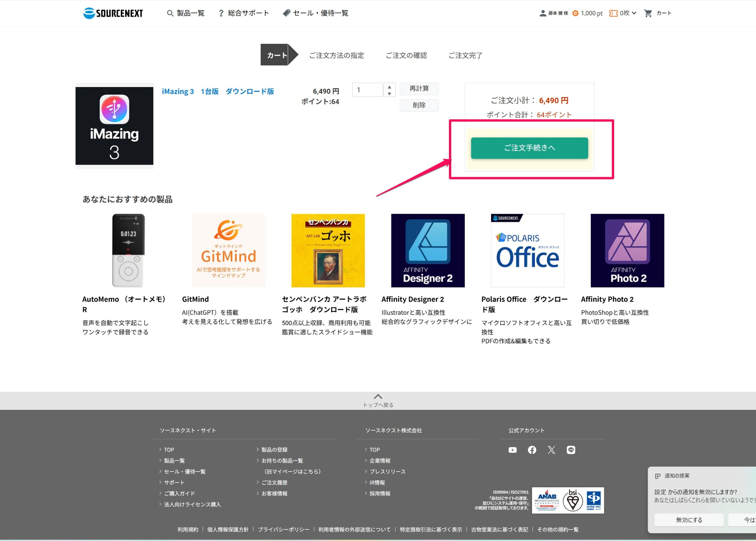Open the Polaris Office product image
Screen dimensions: 756x541
[527, 251]
